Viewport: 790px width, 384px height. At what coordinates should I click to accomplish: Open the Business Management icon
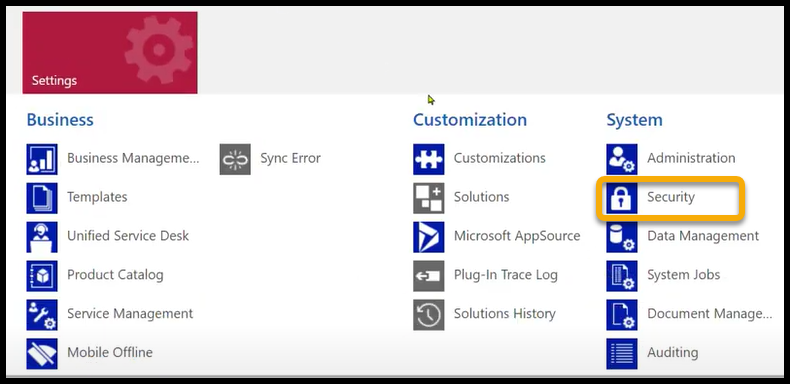(x=42, y=159)
